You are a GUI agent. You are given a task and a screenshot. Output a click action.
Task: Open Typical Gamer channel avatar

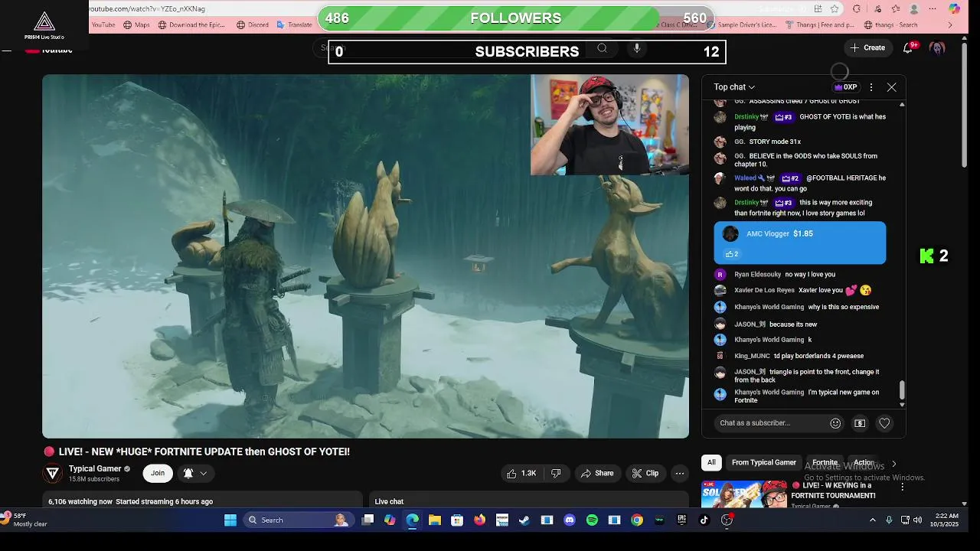pyautogui.click(x=53, y=473)
